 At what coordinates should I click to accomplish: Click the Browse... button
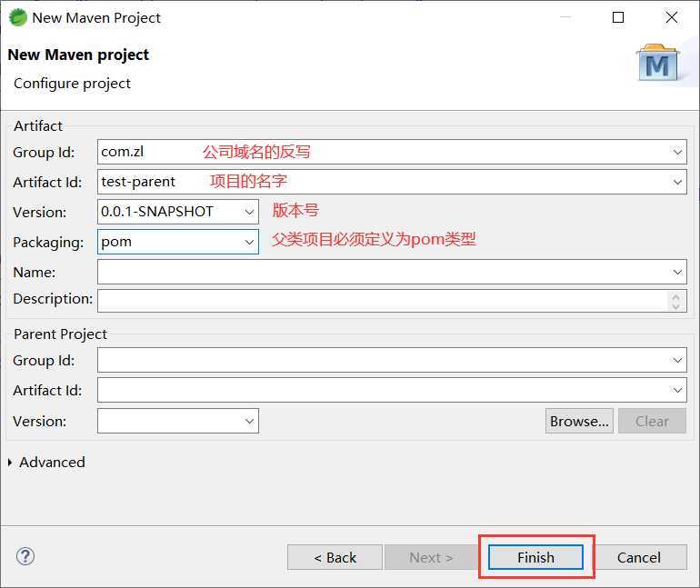point(579,421)
